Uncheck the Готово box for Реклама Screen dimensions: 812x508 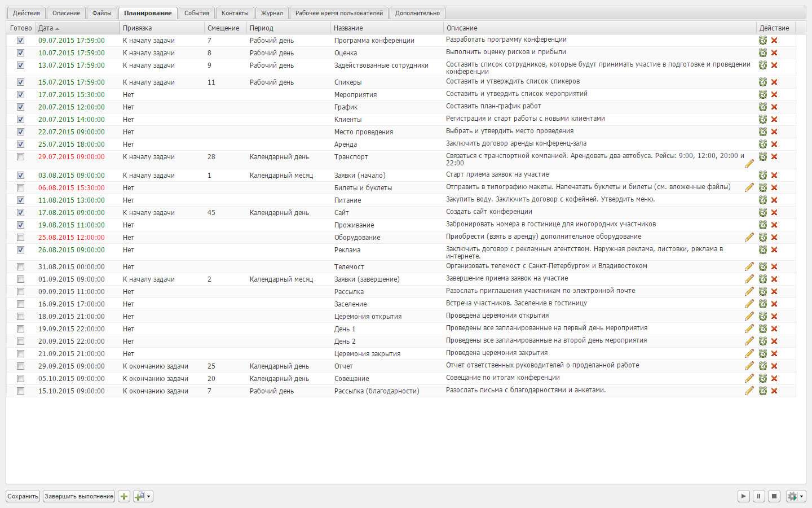(21, 250)
